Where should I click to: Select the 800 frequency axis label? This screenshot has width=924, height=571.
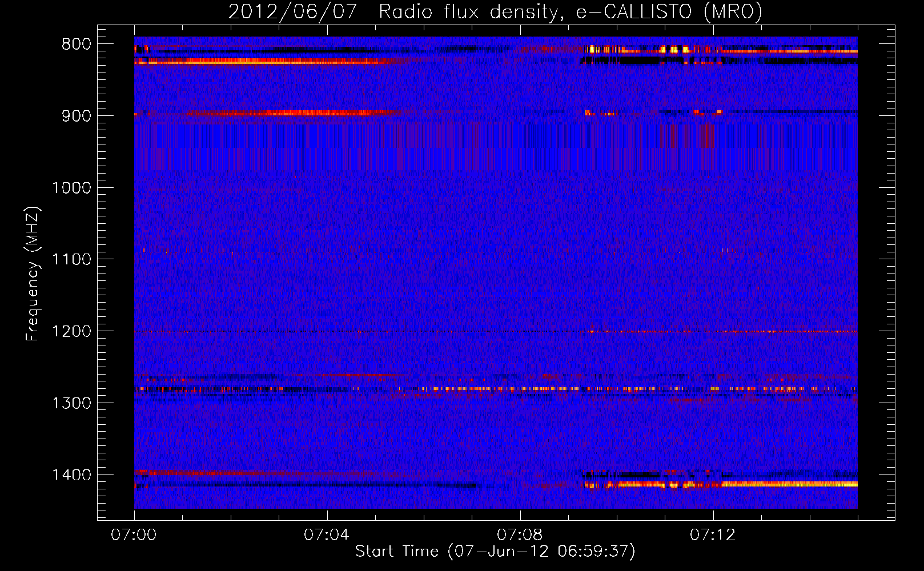pyautogui.click(x=77, y=45)
